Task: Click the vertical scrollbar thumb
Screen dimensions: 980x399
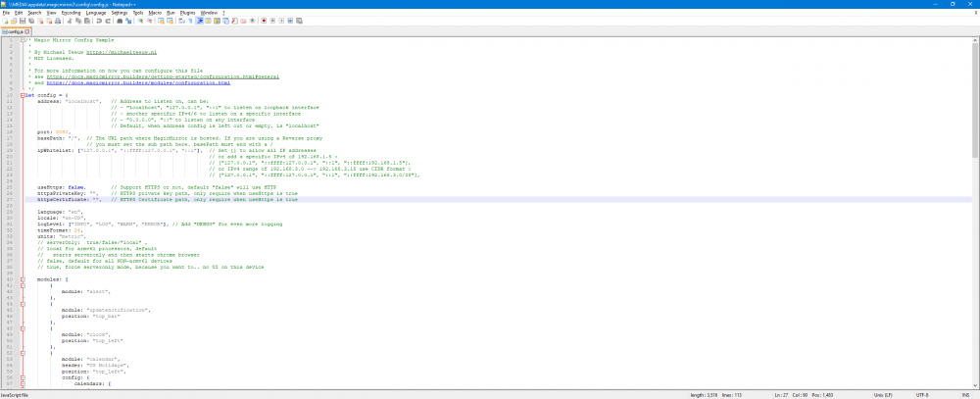Action: click(976, 100)
